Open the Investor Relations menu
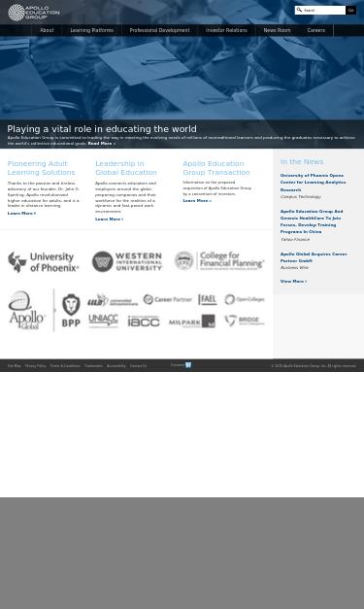This screenshot has height=609, width=364. 226,30
